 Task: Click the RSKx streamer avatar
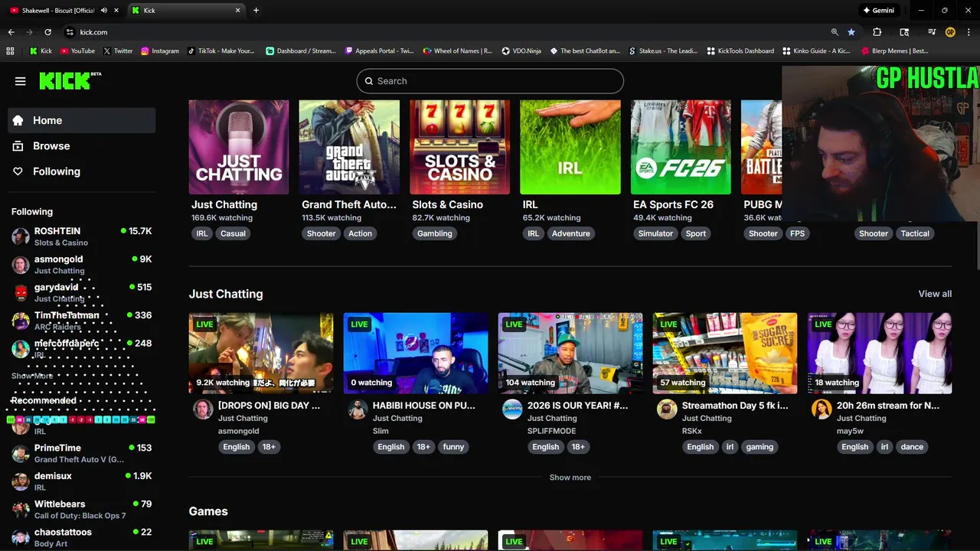coord(667,409)
